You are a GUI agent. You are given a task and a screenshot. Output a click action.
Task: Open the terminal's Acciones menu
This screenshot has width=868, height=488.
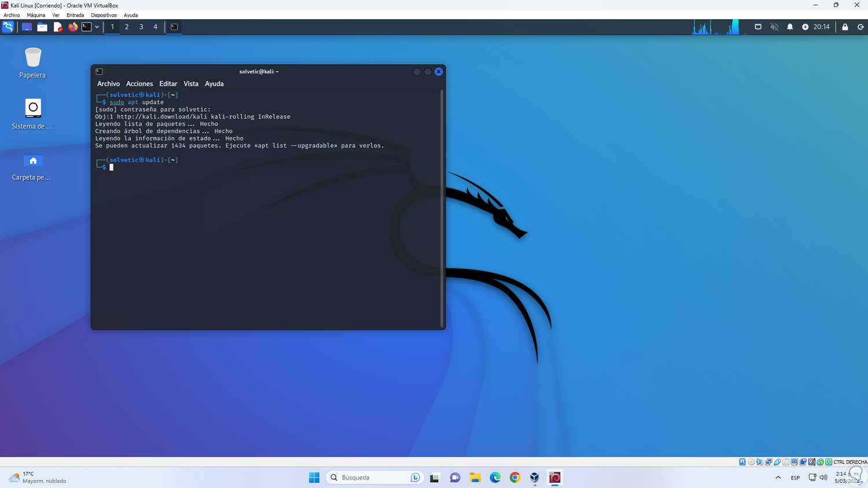pyautogui.click(x=139, y=84)
